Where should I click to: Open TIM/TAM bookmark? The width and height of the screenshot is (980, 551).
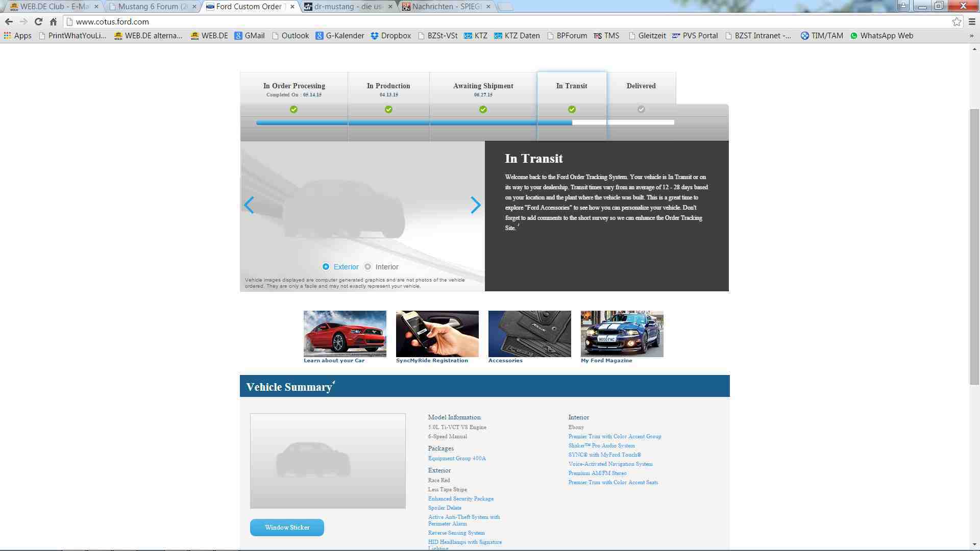[822, 36]
